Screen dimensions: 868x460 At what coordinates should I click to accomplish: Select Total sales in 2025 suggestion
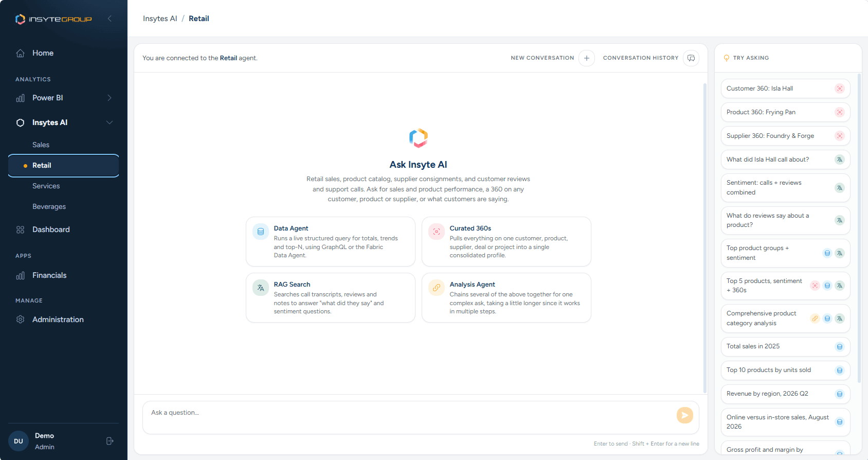[786, 347]
